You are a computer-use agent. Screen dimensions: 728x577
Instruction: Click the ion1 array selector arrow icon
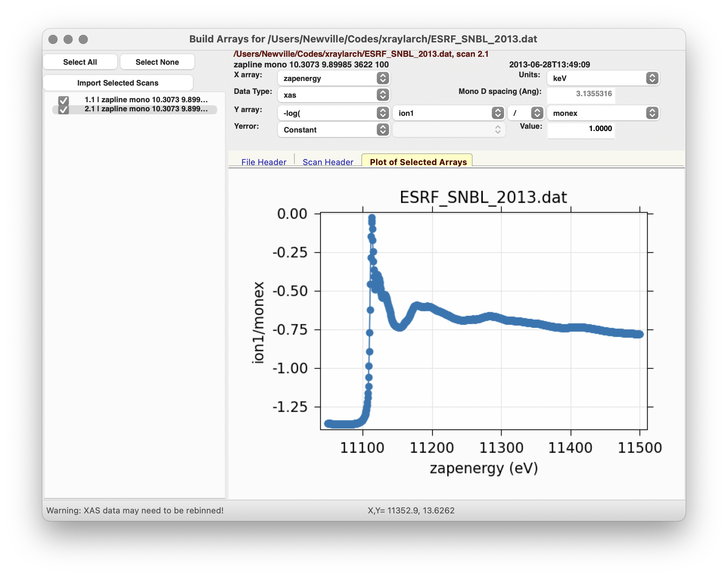tap(498, 113)
